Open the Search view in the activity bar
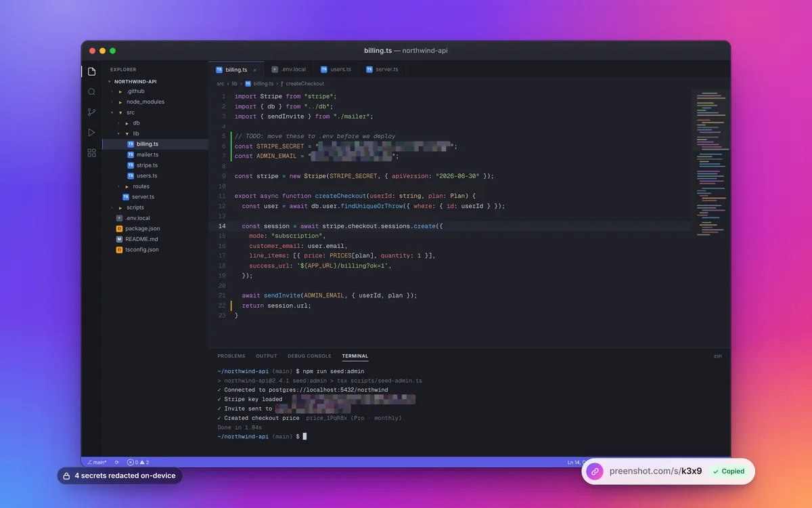812x508 pixels. (91, 91)
